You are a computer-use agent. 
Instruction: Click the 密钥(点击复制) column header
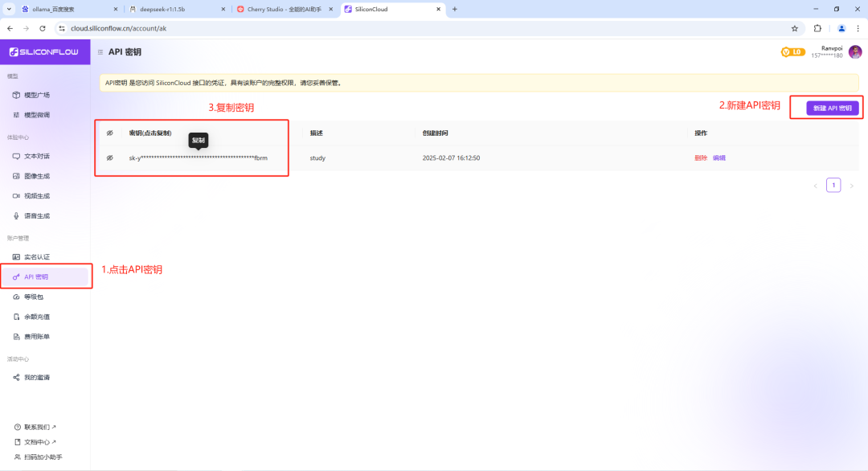click(150, 133)
